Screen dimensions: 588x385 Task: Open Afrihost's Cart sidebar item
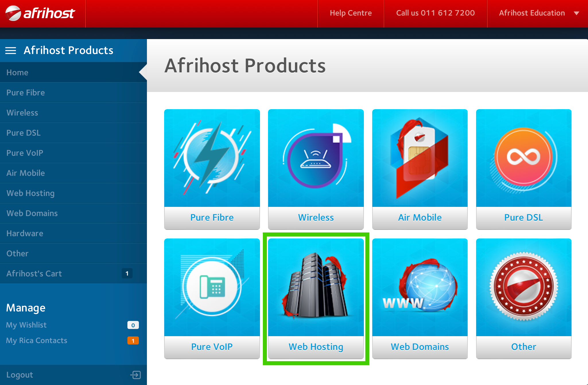(x=34, y=274)
